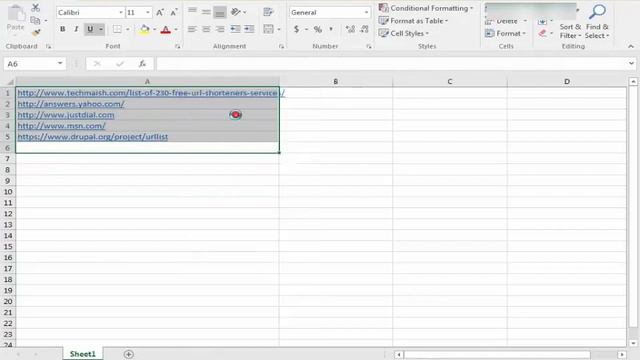The image size is (640, 360).
Task: Toggle Bold formatting
Action: tap(62, 29)
